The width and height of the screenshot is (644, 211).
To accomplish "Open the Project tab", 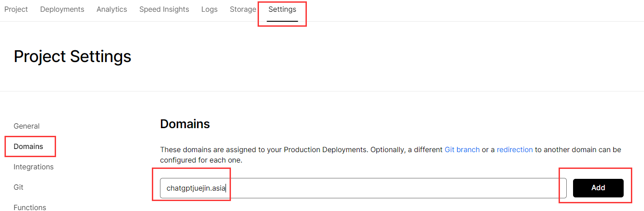I will (x=16, y=9).
